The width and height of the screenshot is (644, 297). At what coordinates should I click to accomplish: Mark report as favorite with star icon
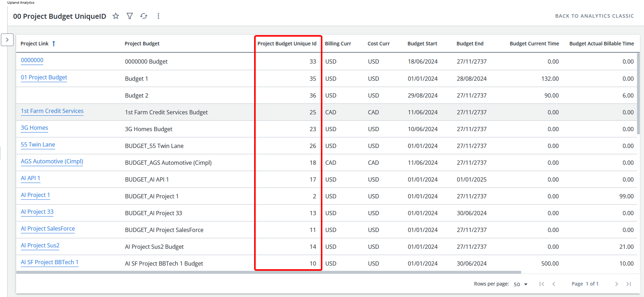tap(116, 16)
